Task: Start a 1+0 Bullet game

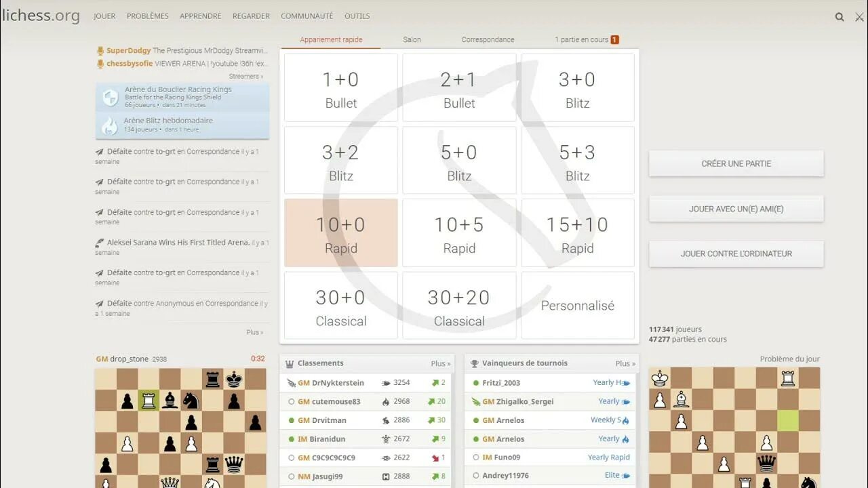Action: tap(341, 88)
